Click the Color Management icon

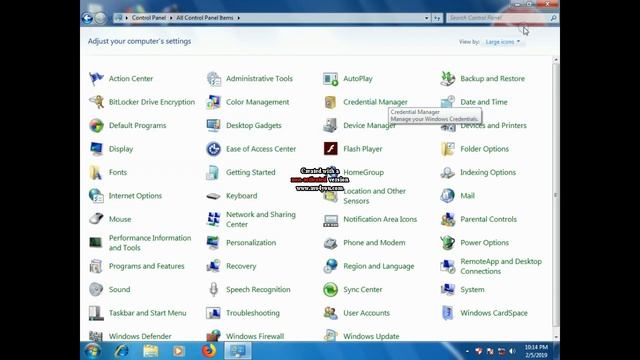(x=213, y=102)
